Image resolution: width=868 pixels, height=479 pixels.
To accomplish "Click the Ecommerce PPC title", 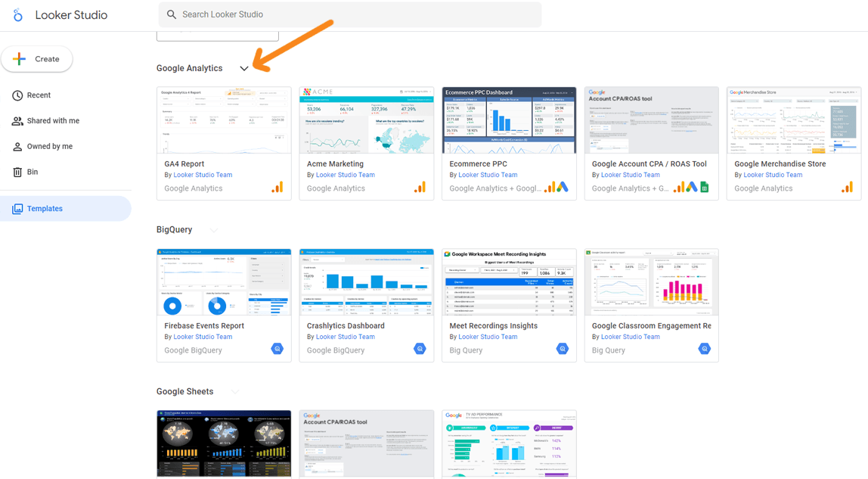I will 479,164.
